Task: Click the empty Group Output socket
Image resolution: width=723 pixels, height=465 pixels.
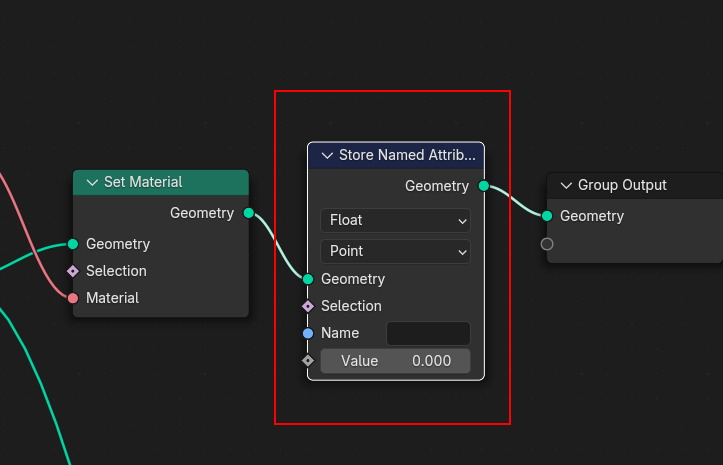Action: (x=547, y=244)
